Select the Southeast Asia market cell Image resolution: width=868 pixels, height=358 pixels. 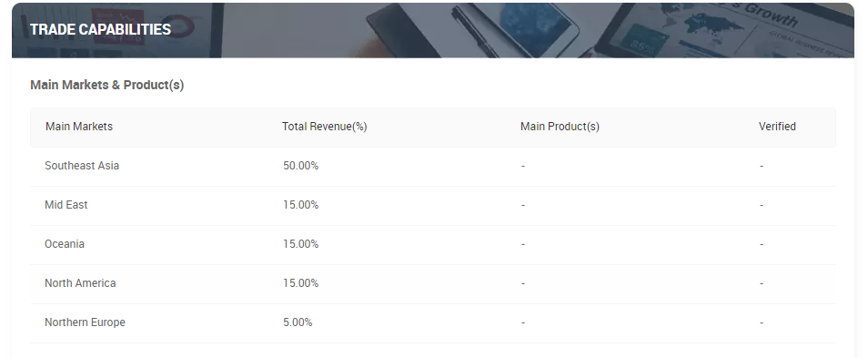(82, 166)
